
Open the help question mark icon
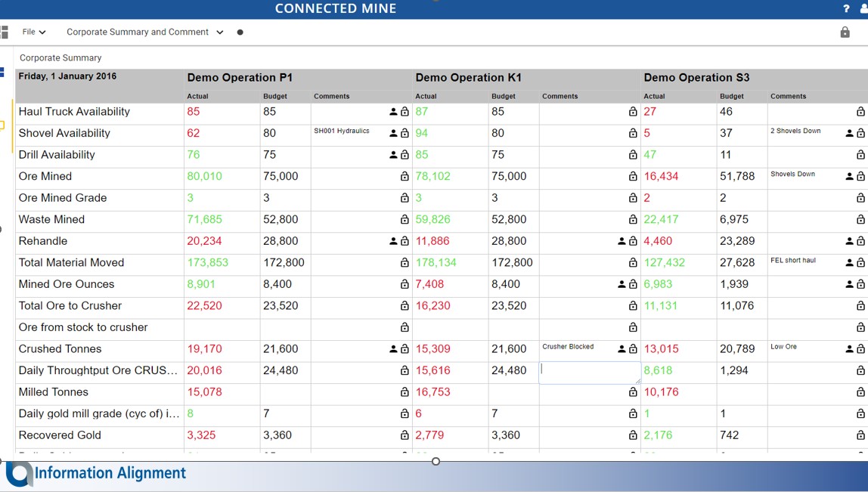pos(846,8)
